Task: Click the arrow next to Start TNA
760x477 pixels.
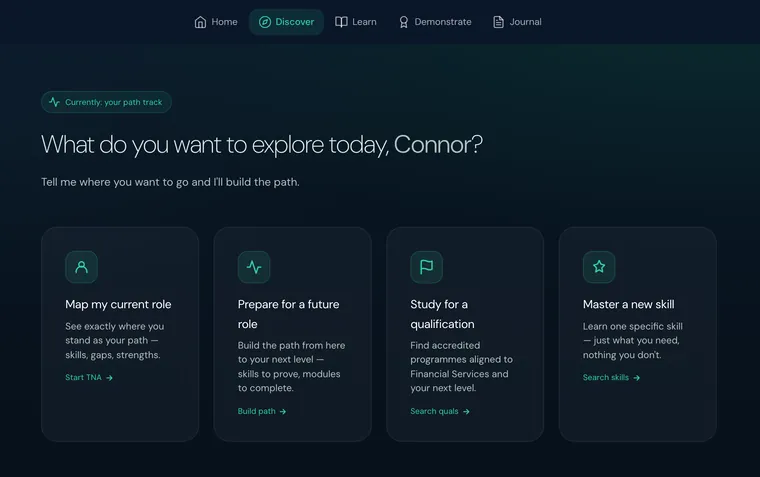Action: coord(110,378)
